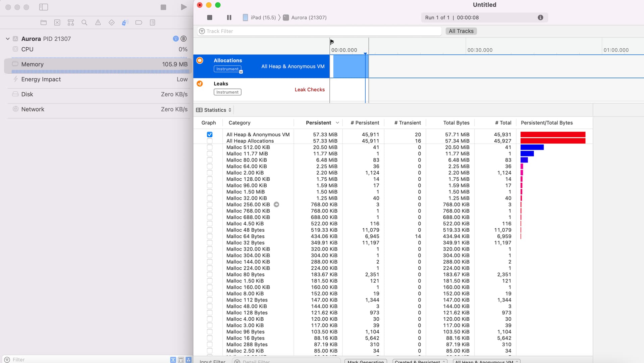Click the find navigator magnifier icon
The width and height of the screenshot is (644, 363).
(84, 22)
